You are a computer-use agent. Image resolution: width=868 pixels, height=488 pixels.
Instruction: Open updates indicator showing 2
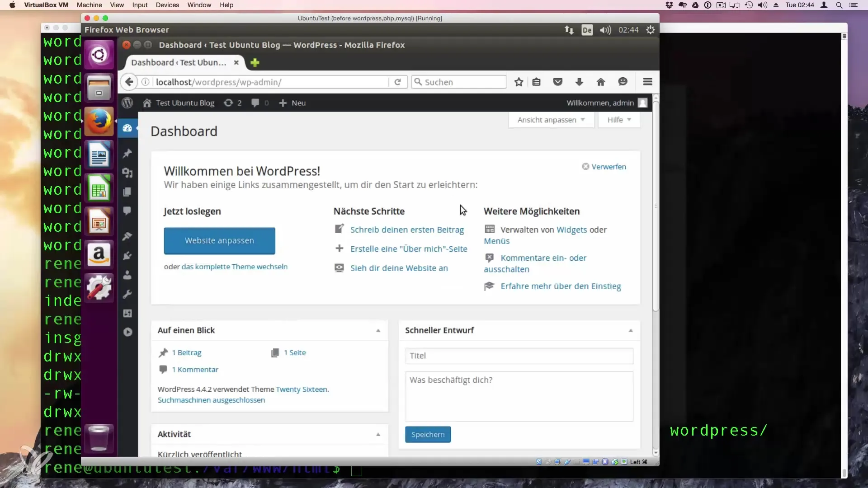coord(232,103)
